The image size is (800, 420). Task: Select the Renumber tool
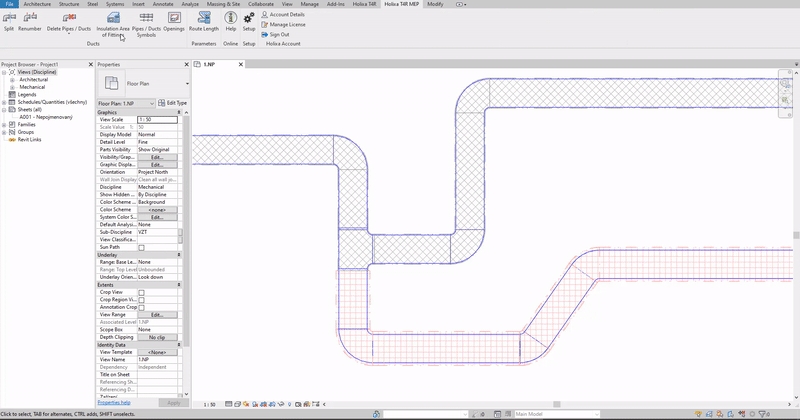coord(30,18)
